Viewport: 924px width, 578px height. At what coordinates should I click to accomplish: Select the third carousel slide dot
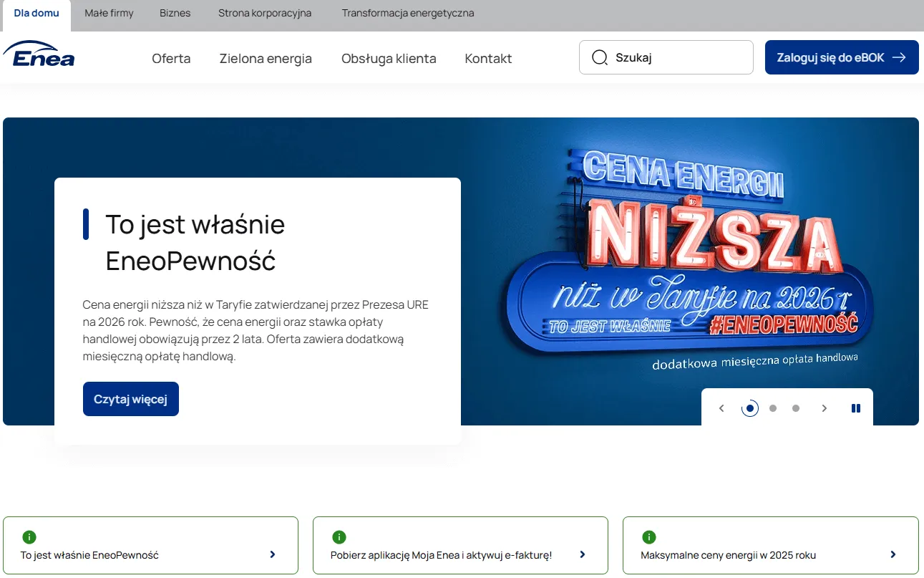(796, 408)
